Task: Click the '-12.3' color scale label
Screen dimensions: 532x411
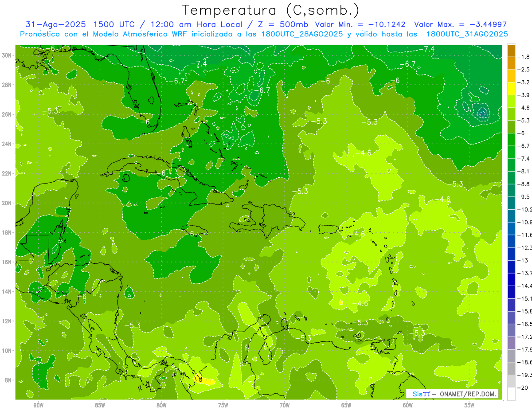Action: click(x=525, y=247)
